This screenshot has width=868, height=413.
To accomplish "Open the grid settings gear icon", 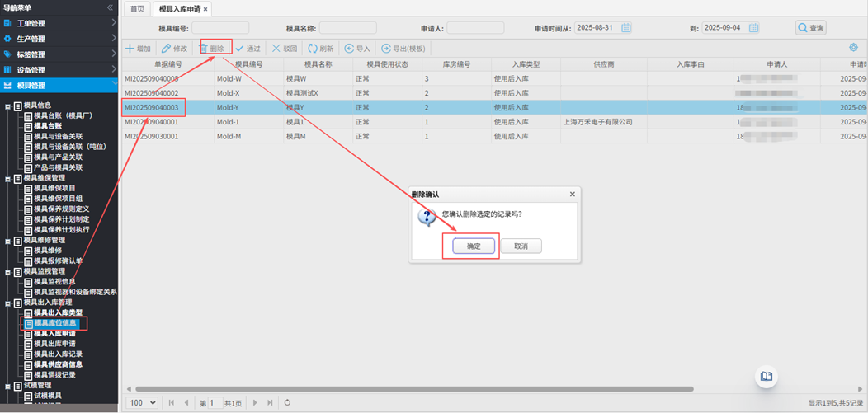I will [x=853, y=49].
